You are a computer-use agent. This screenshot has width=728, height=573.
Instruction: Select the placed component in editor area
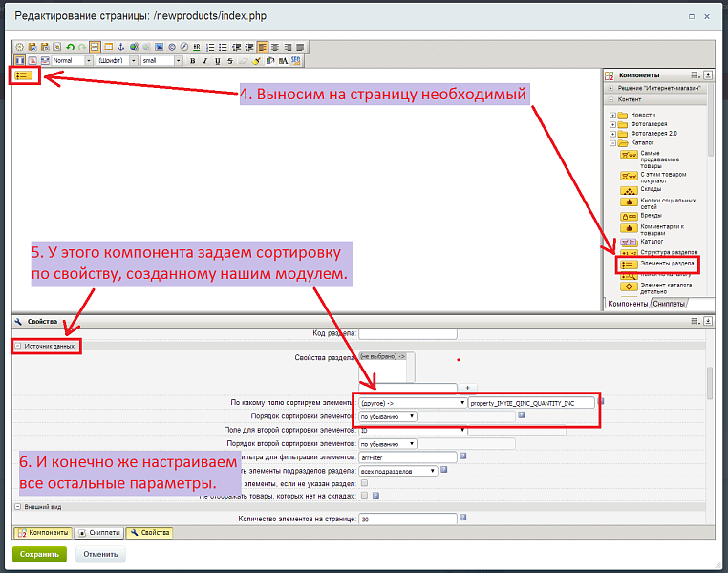click(24, 74)
